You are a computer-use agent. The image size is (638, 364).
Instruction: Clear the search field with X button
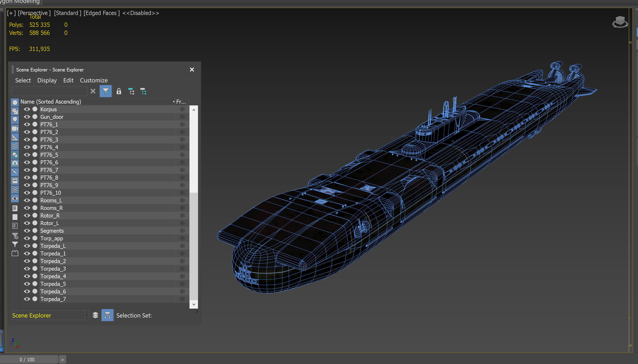pyautogui.click(x=93, y=91)
